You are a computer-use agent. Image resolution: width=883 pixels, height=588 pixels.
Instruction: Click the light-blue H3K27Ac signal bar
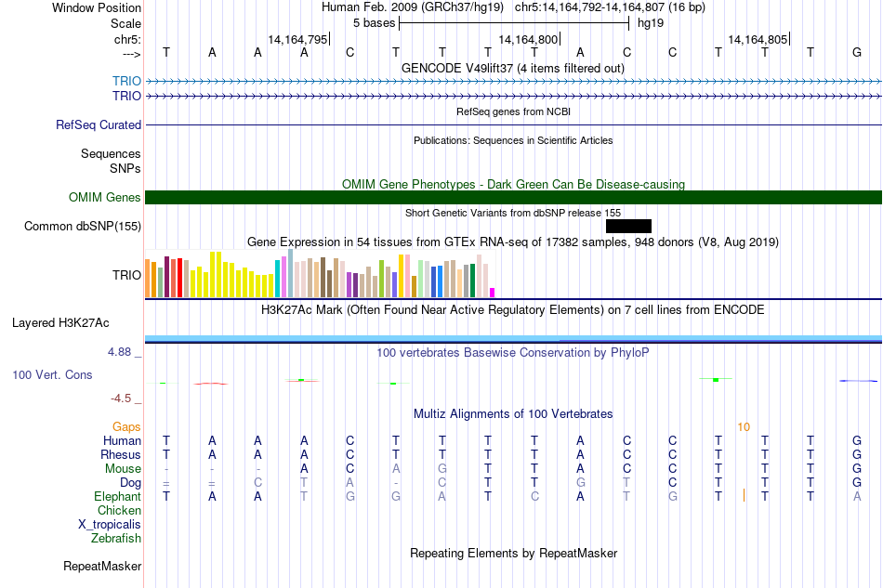[513, 338]
